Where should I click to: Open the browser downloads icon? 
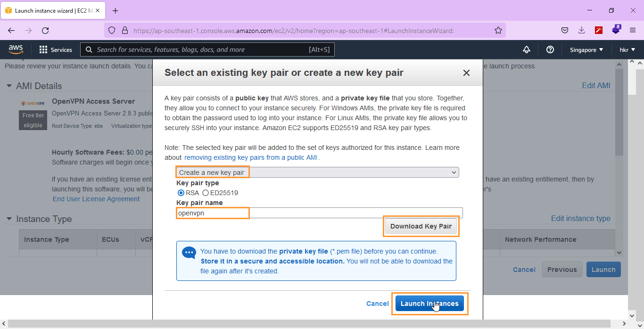[582, 30]
